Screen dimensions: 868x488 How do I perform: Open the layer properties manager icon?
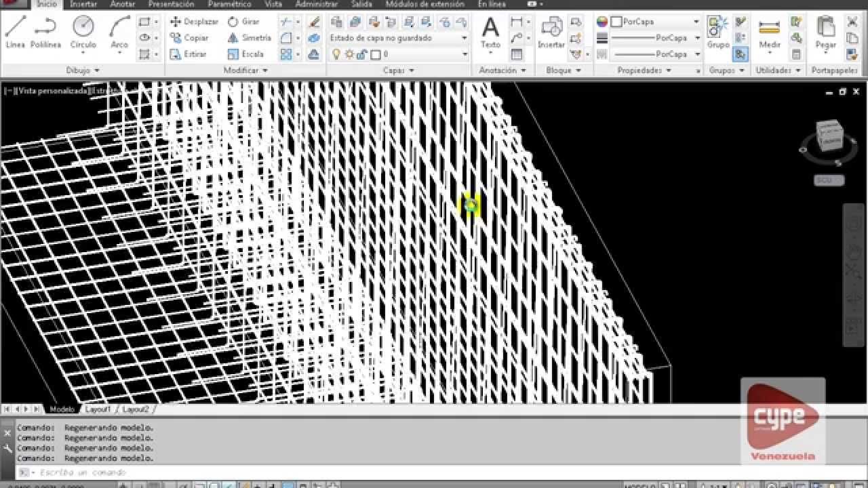(x=336, y=22)
